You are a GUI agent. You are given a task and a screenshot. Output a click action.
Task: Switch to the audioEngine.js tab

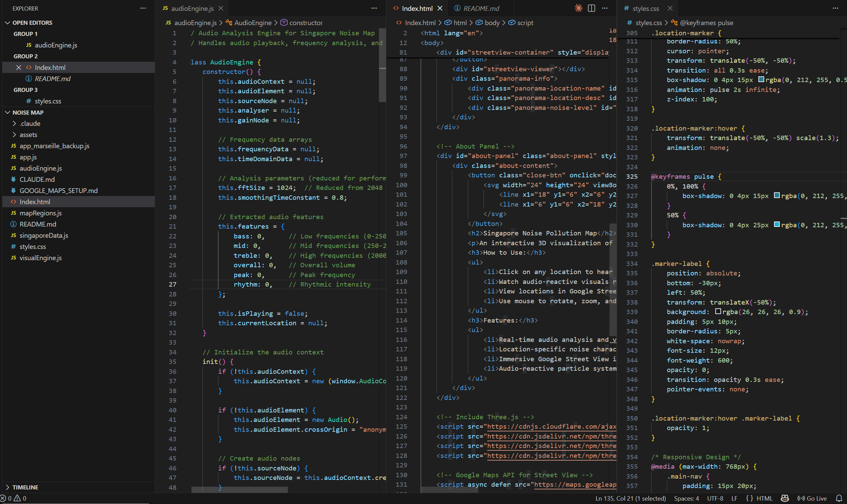(x=192, y=8)
